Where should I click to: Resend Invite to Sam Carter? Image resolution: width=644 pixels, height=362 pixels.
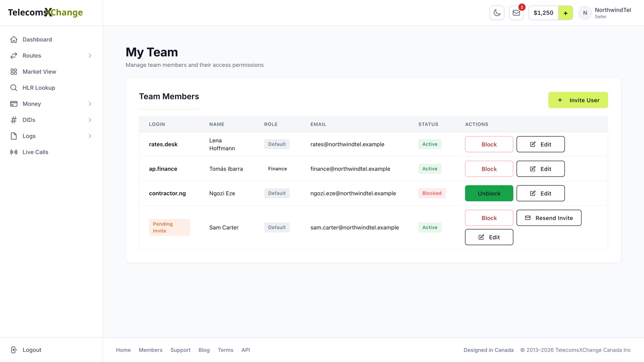[x=549, y=218]
